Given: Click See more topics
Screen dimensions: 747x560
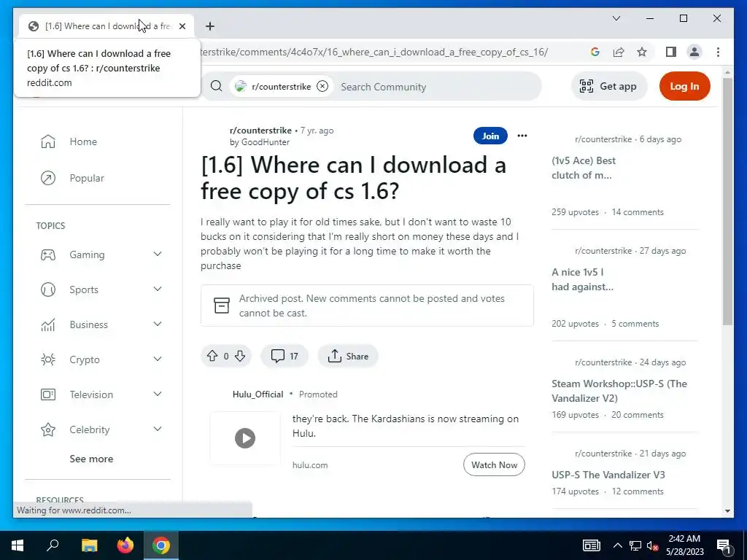Looking at the screenshot, I should [x=91, y=459].
